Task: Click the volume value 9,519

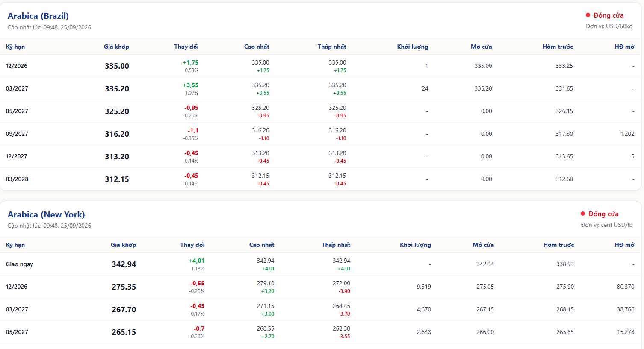Action: [424, 287]
